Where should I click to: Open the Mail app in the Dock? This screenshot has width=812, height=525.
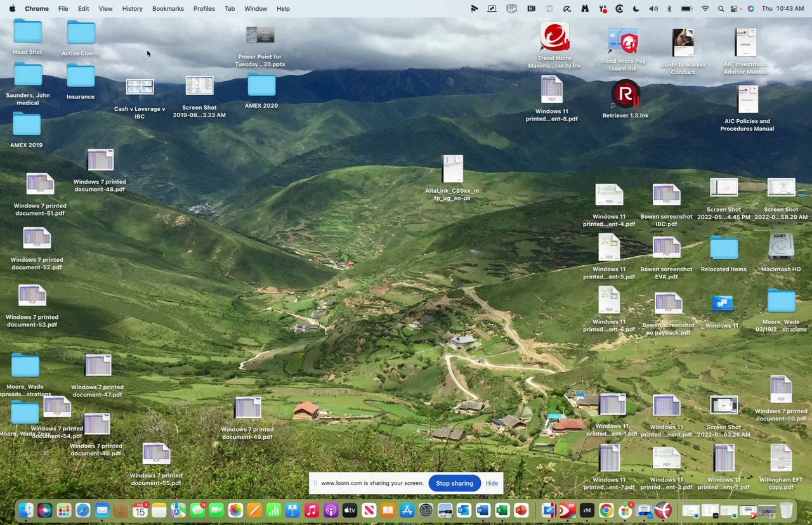102,510
